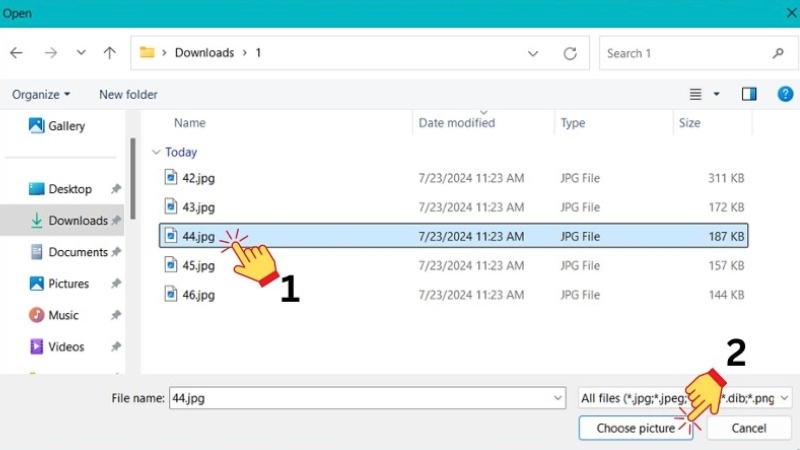
Task: Open the Recent locations dropdown arrow
Action: (x=81, y=53)
